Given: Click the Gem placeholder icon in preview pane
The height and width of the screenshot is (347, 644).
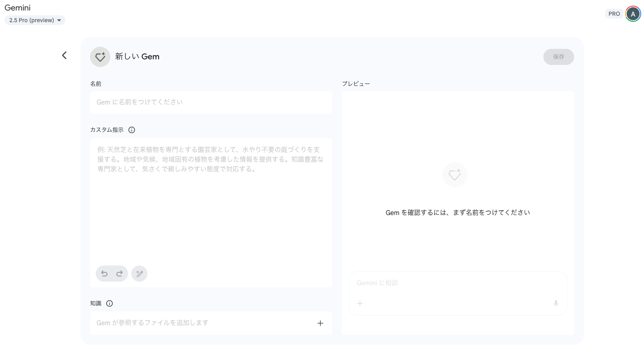Looking at the screenshot, I should pos(455,175).
